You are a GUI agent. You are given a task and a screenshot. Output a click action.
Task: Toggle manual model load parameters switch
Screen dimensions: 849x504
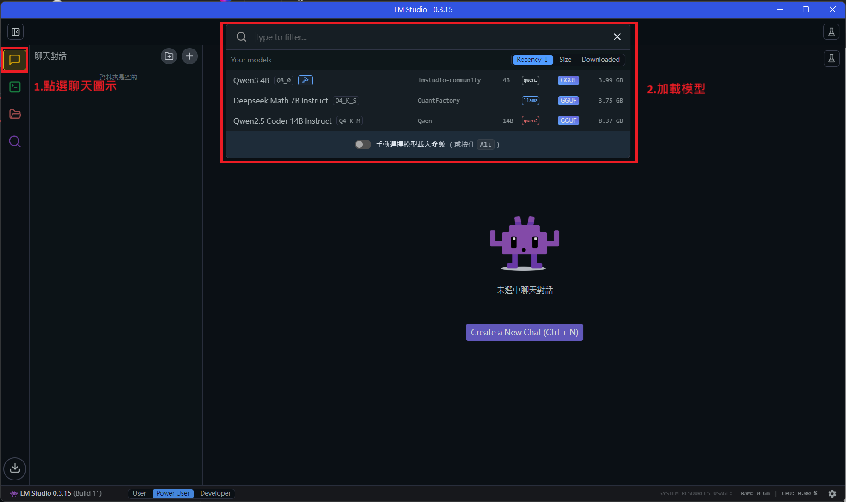[363, 145]
